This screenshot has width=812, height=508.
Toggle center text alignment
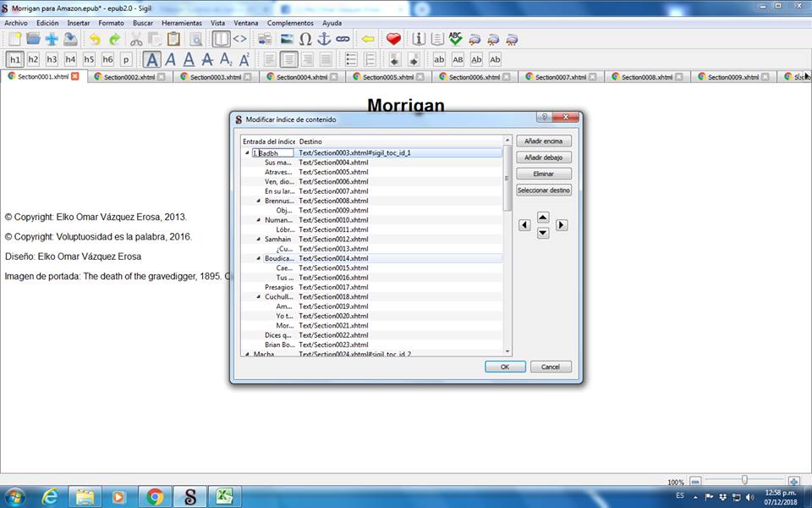coord(289,59)
